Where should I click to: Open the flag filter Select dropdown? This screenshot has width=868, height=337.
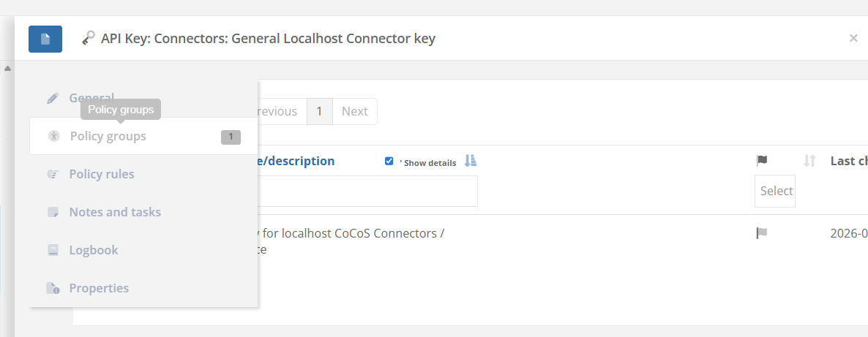pyautogui.click(x=774, y=191)
